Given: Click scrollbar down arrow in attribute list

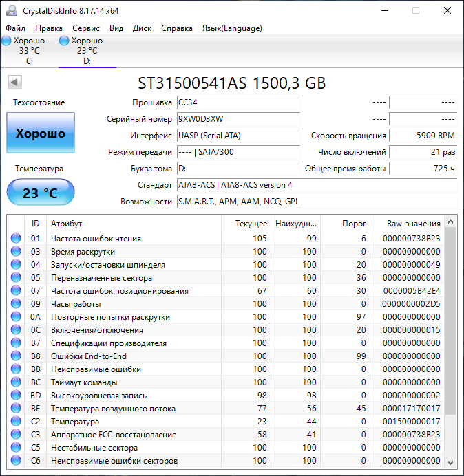Looking at the screenshot, I should tap(451, 462).
